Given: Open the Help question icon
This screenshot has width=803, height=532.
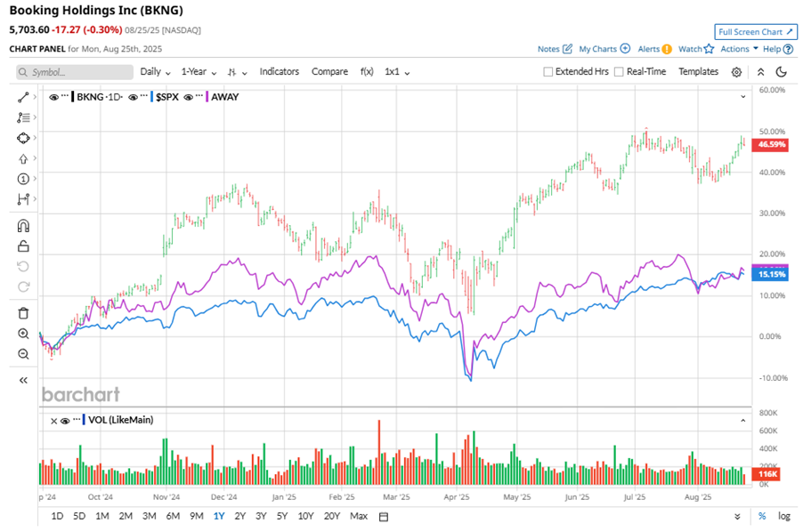Looking at the screenshot, I should (x=788, y=49).
